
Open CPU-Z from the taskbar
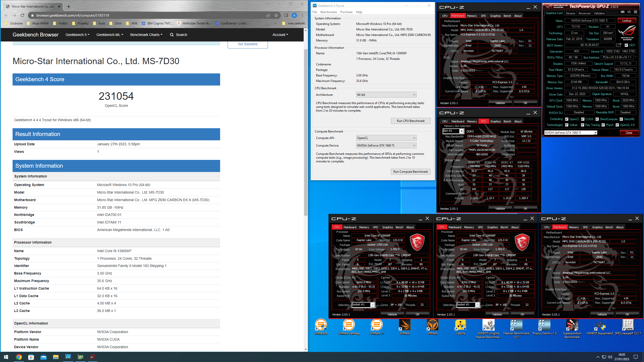coord(93,357)
